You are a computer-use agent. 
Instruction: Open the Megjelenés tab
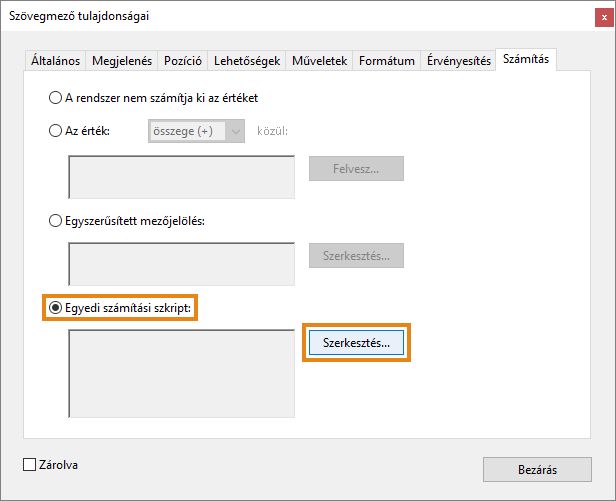(122, 61)
